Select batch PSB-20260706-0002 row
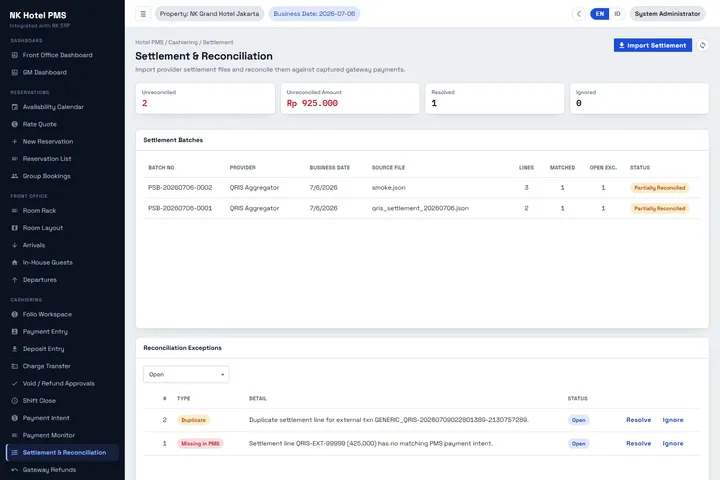 click(x=422, y=188)
